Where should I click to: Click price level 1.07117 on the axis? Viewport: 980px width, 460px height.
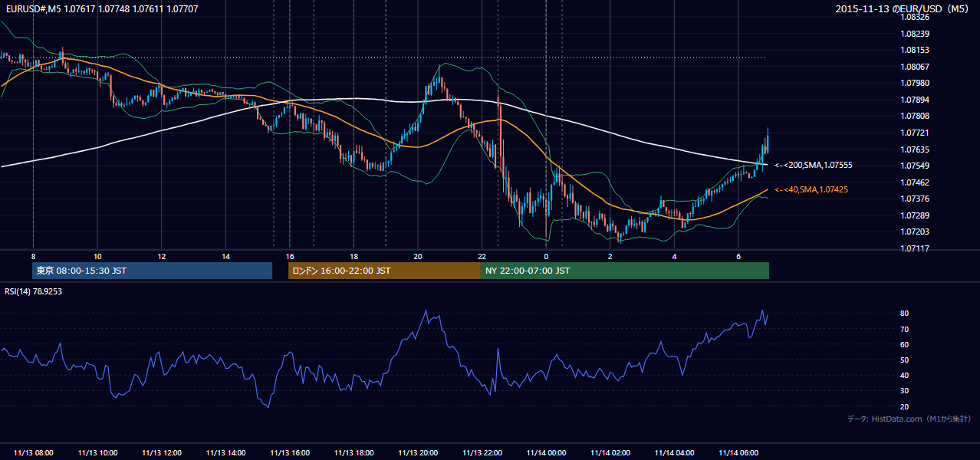click(x=916, y=248)
